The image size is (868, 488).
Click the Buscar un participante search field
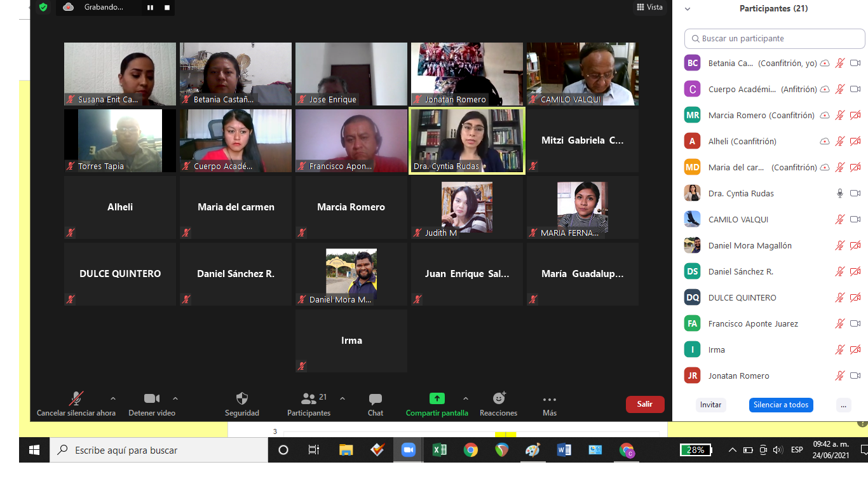pos(775,39)
